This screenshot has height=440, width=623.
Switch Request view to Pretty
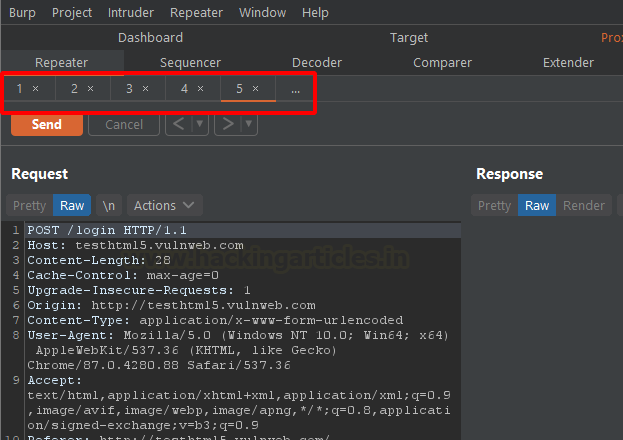[x=29, y=205]
